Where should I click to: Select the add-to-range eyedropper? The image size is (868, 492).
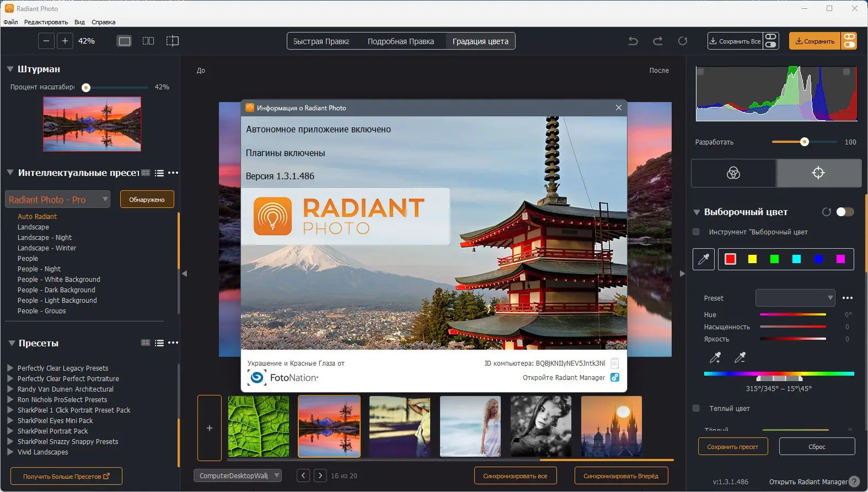(x=715, y=358)
